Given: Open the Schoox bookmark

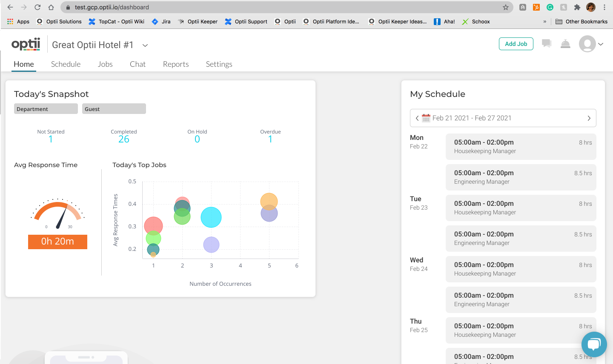Looking at the screenshot, I should point(476,22).
